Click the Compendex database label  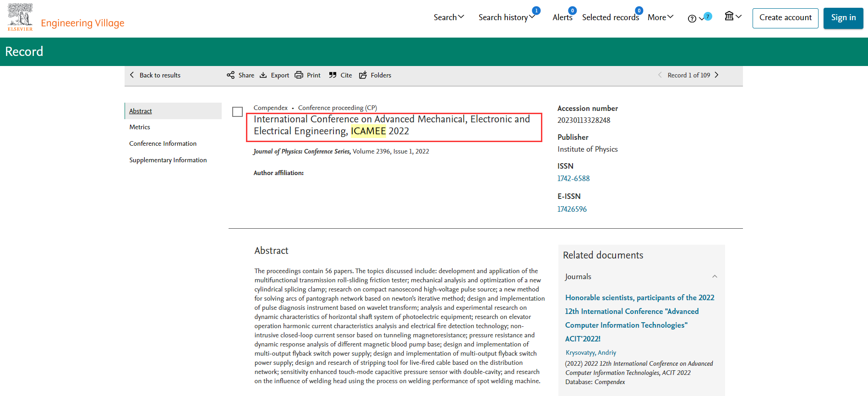(270, 108)
